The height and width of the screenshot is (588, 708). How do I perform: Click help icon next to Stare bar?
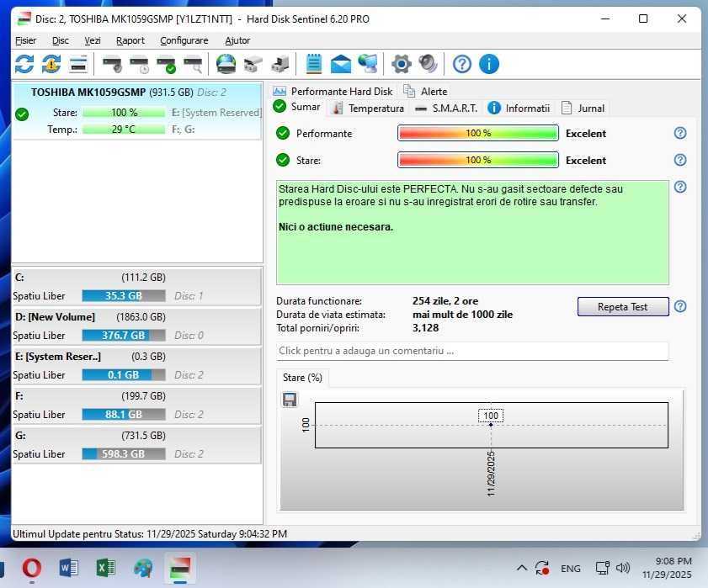click(680, 160)
